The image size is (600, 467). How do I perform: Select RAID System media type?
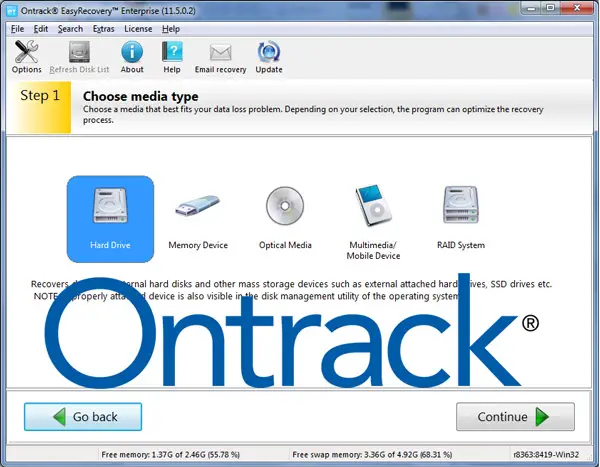tap(461, 217)
